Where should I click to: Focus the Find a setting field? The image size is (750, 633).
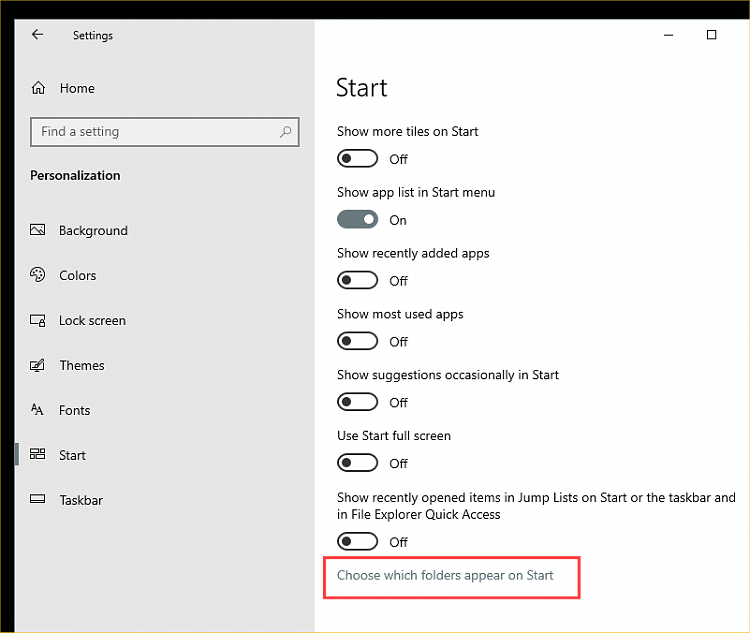[155, 132]
